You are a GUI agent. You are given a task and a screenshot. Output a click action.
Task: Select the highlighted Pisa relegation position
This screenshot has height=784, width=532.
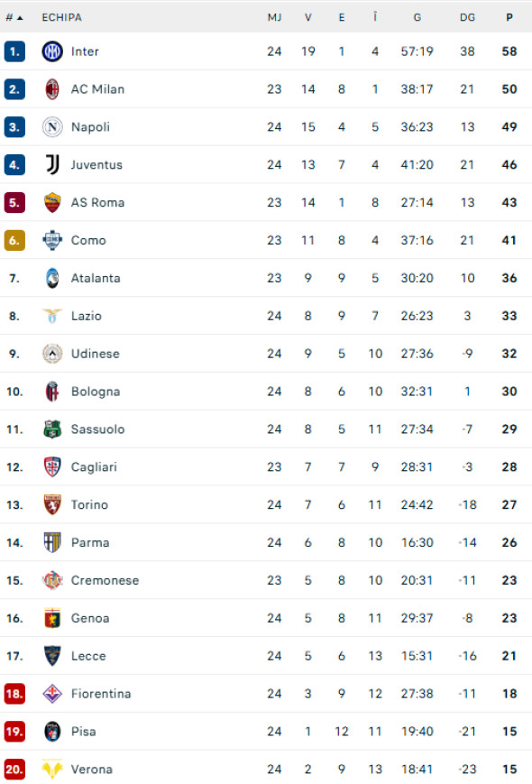point(14,732)
